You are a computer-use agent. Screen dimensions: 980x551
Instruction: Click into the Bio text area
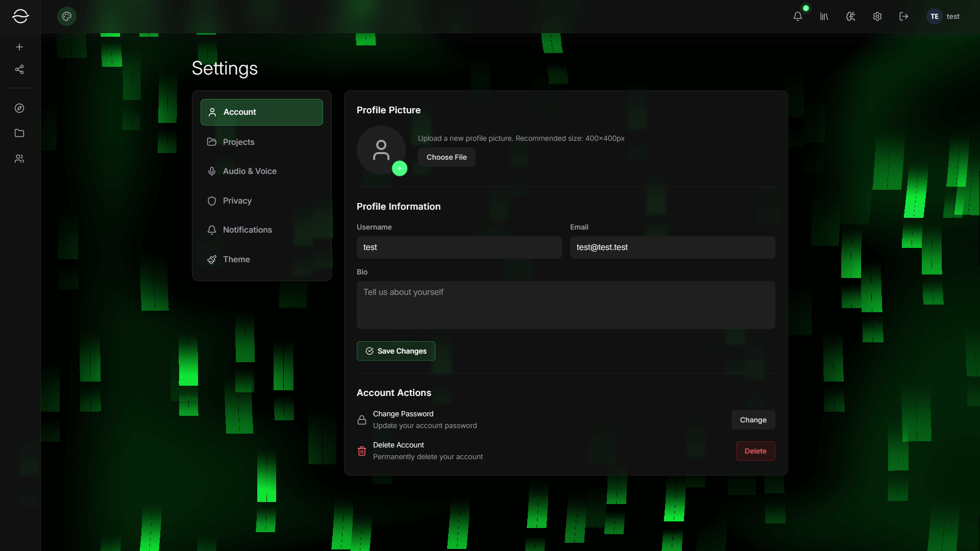pos(566,305)
